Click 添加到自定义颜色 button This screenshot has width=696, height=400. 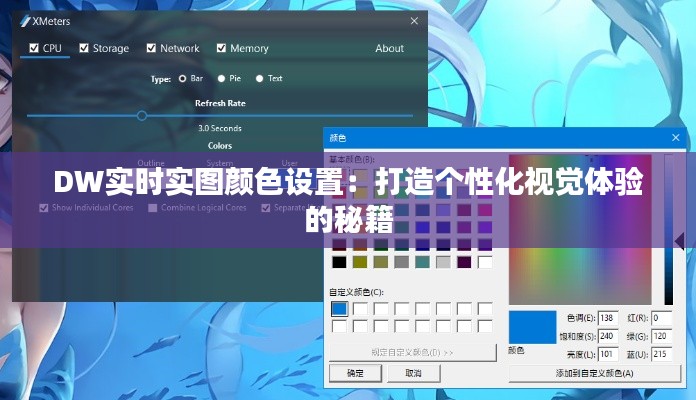(594, 373)
